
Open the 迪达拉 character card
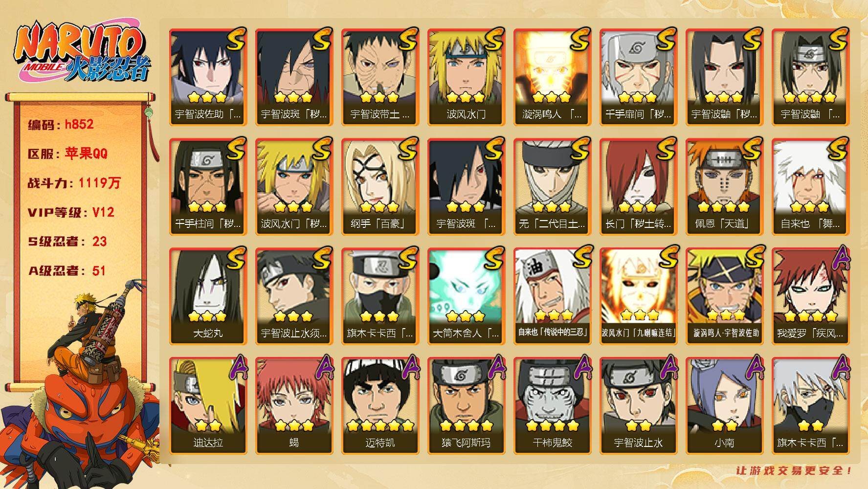tap(208, 405)
